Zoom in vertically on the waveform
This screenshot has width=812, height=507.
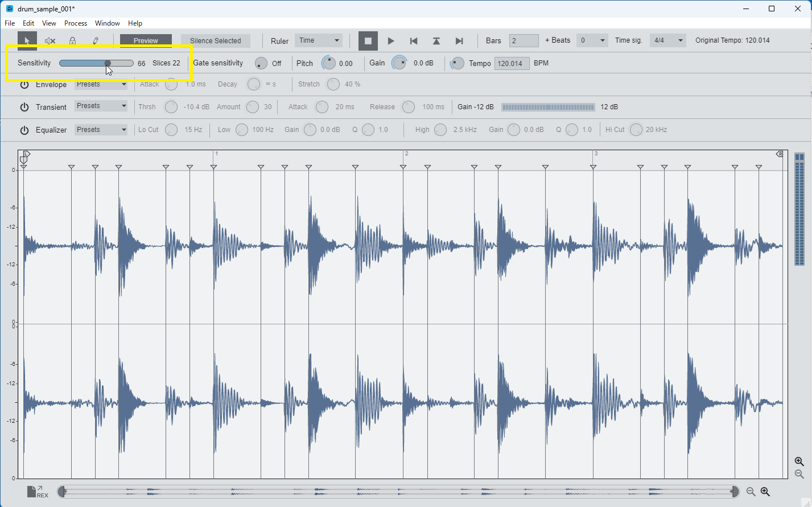(799, 461)
